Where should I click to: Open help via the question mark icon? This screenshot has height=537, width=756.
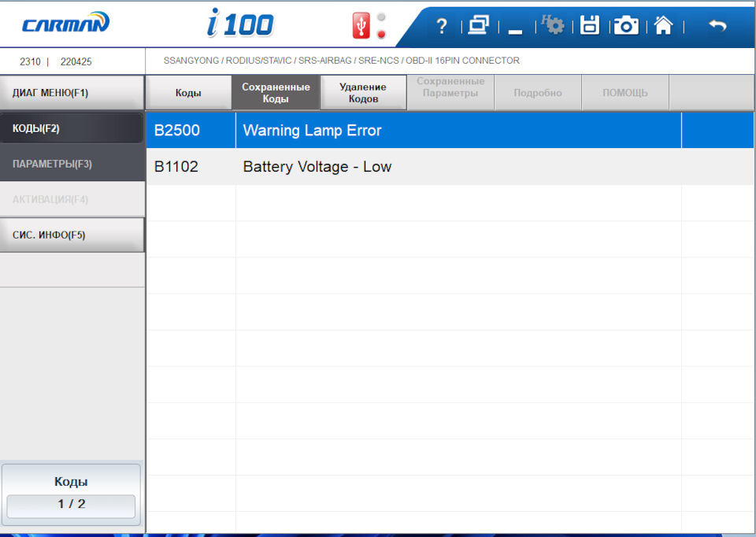441,25
